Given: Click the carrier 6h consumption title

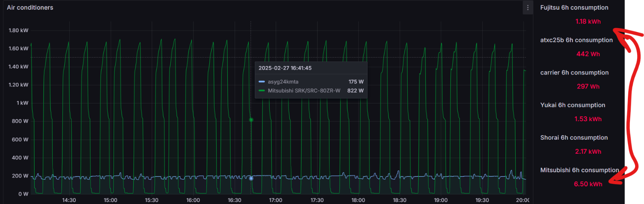Looking at the screenshot, I should (574, 73).
